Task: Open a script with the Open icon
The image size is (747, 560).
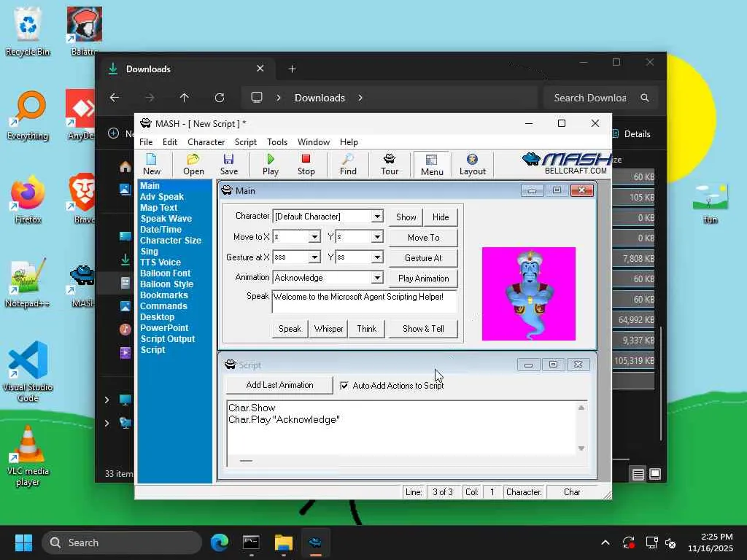Action: pyautogui.click(x=193, y=164)
